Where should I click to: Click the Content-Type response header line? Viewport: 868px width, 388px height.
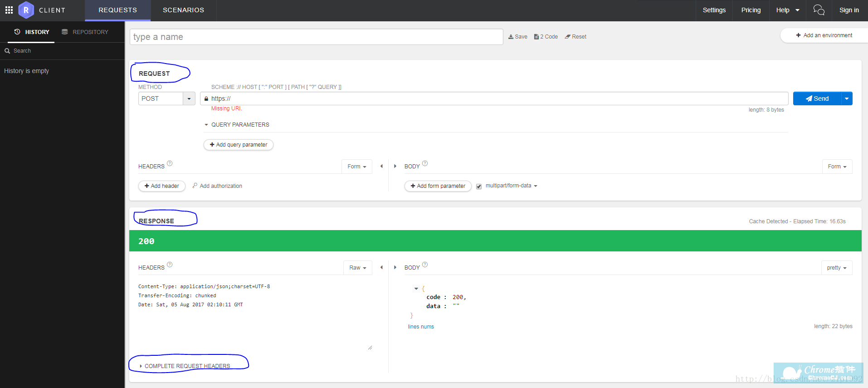(204, 286)
